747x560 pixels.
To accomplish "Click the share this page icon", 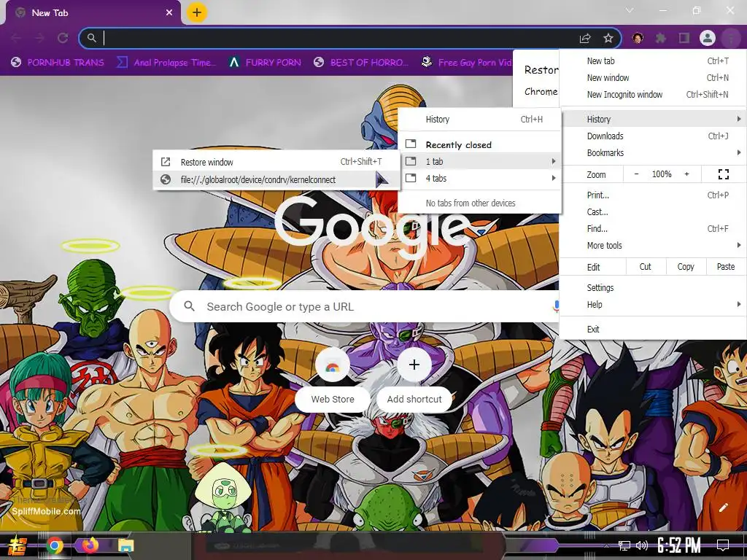I will coord(585,38).
